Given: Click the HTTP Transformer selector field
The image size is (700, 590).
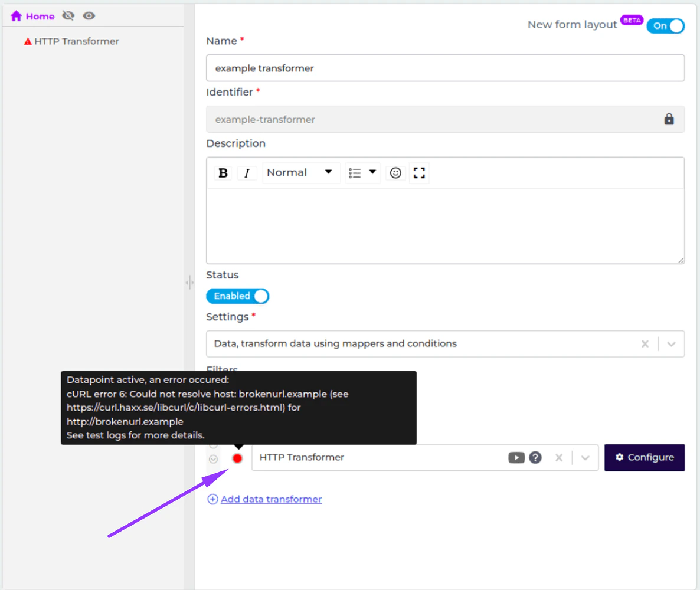Looking at the screenshot, I should click(x=424, y=457).
